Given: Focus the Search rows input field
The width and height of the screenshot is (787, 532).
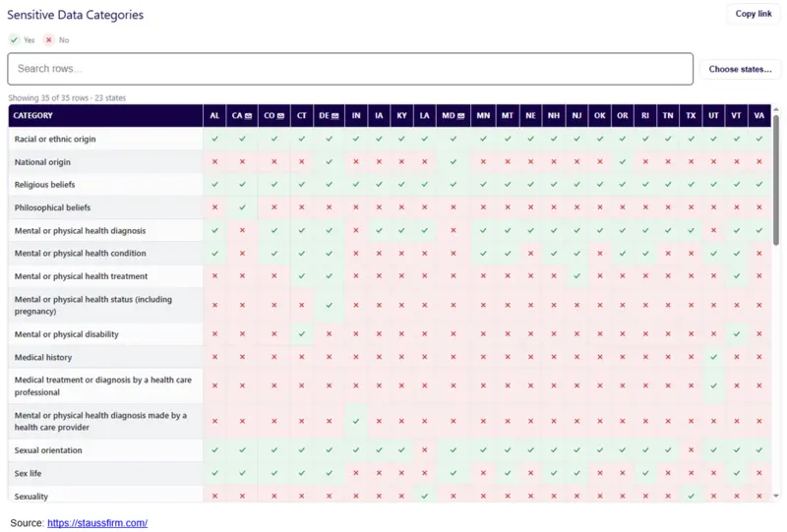Looking at the screenshot, I should coord(350,69).
